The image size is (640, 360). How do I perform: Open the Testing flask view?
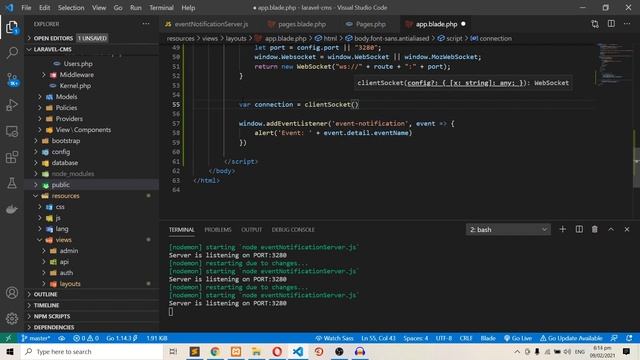[12, 183]
